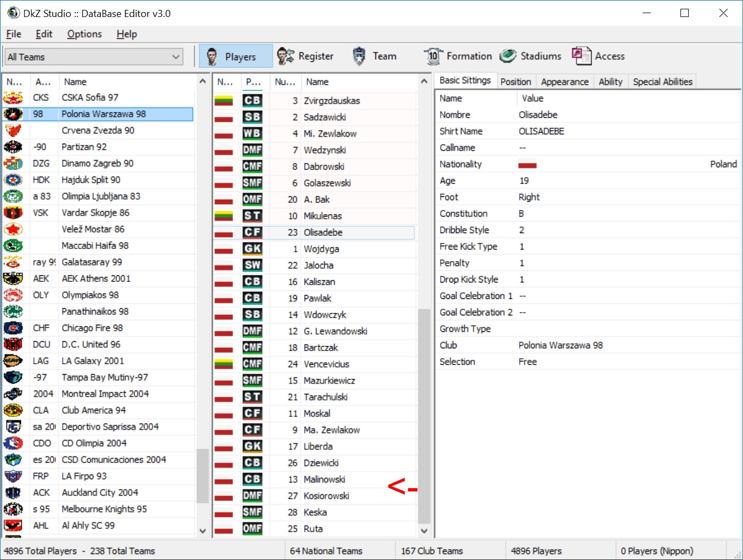Click the Polonia Warszawa 98 team crest
Screen dimensions: 743x560
coord(13,114)
